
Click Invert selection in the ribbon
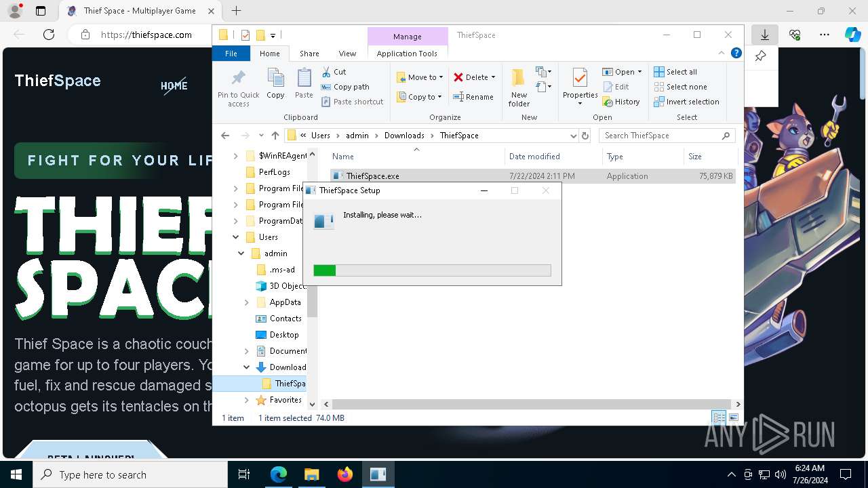click(686, 102)
